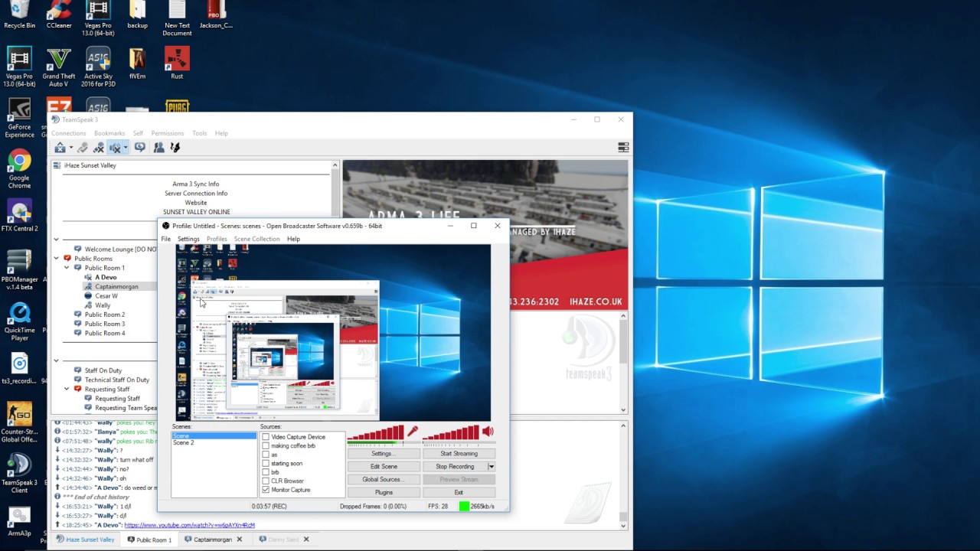Click the Start Streaming button

pos(459,454)
